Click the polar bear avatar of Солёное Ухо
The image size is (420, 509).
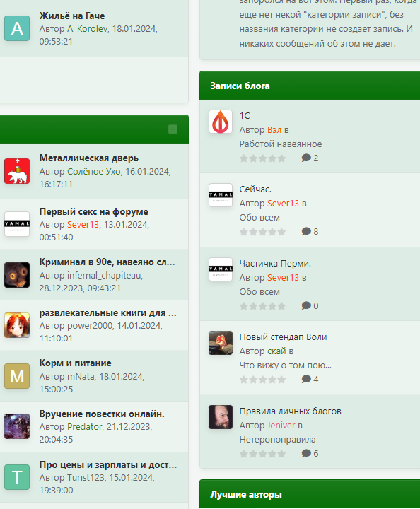pos(17,171)
